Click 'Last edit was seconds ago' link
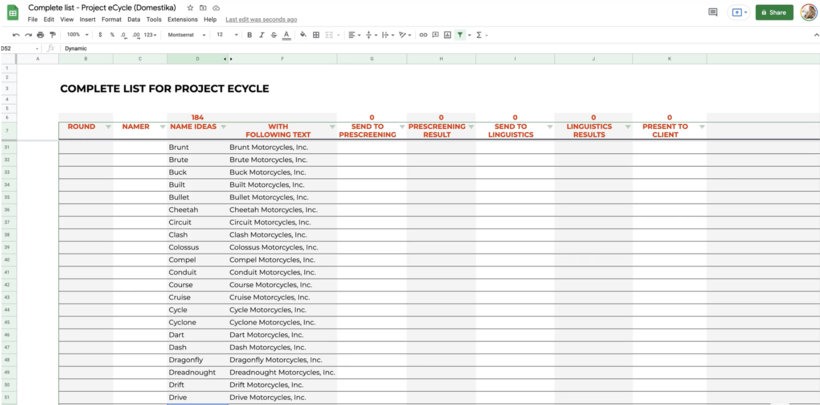This screenshot has width=820, height=405. coord(261,19)
